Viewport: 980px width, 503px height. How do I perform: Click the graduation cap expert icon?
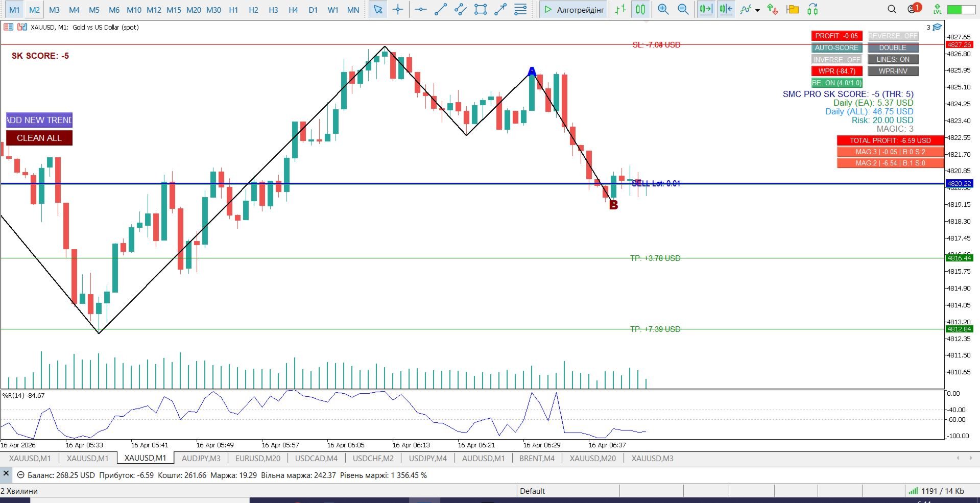click(937, 27)
